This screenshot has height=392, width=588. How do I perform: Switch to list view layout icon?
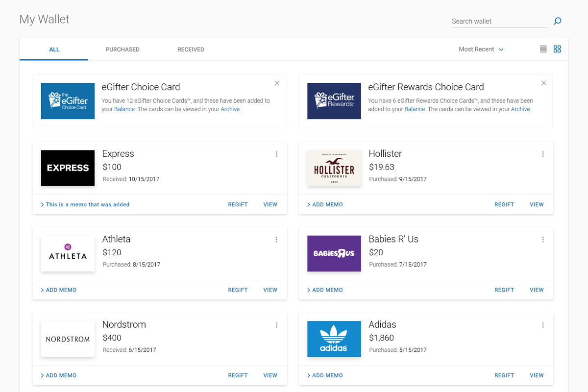pyautogui.click(x=543, y=49)
